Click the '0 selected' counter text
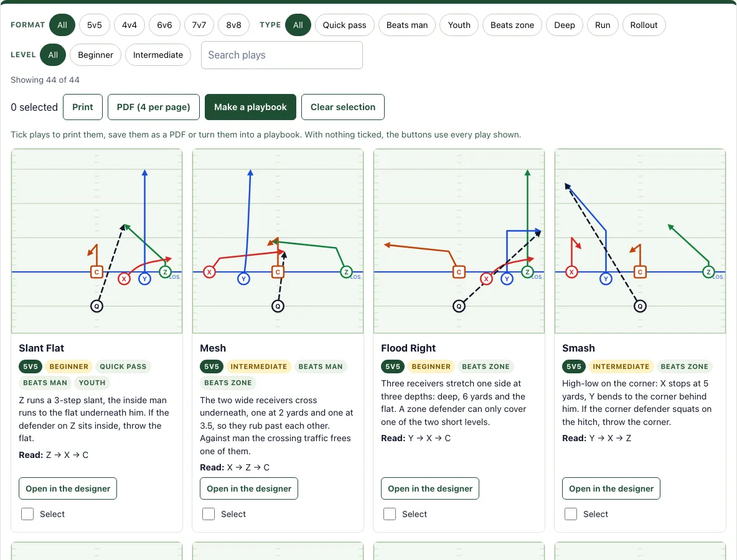Viewport: 737px width, 560px height. 34,107
